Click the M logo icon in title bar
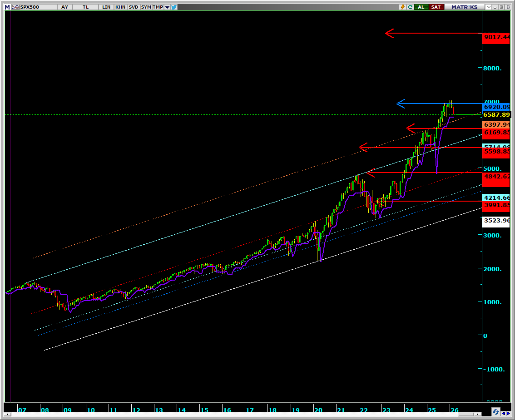515x420 pixels. tap(7, 7)
